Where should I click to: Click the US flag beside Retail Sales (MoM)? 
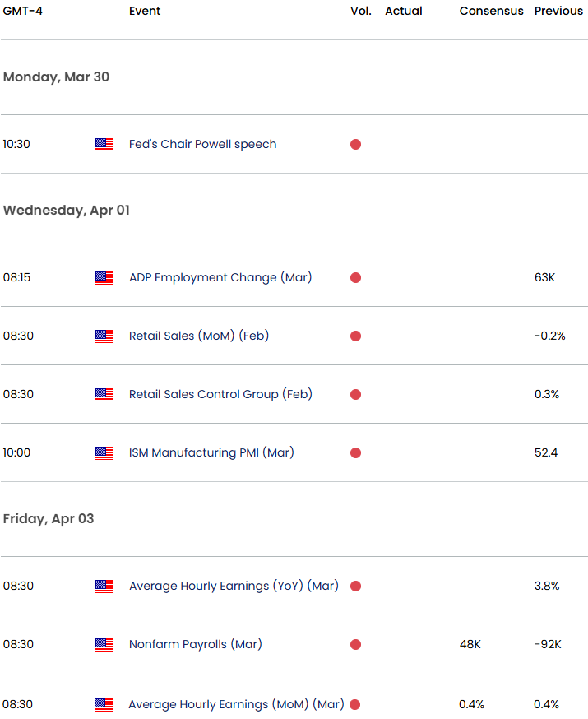click(104, 336)
